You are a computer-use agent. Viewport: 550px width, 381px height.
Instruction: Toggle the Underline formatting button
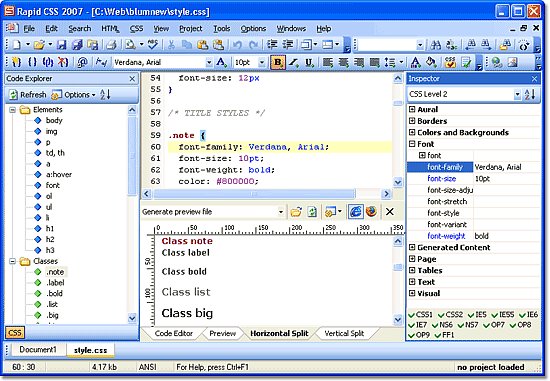click(x=309, y=62)
